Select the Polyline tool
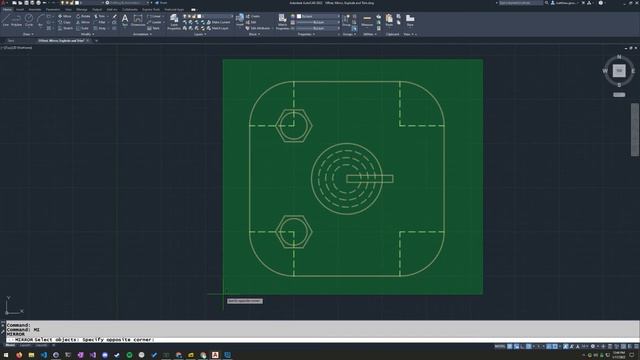This screenshot has width=640, height=360. click(x=17, y=20)
